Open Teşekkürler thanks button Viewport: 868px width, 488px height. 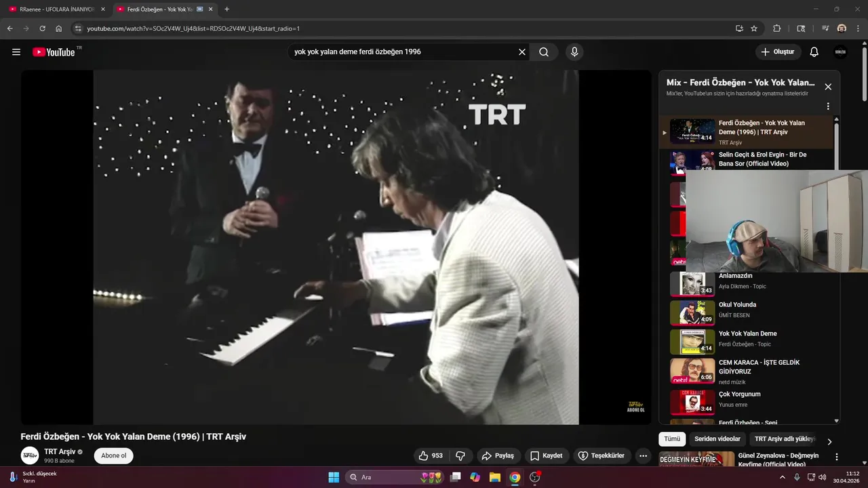[601, 455]
